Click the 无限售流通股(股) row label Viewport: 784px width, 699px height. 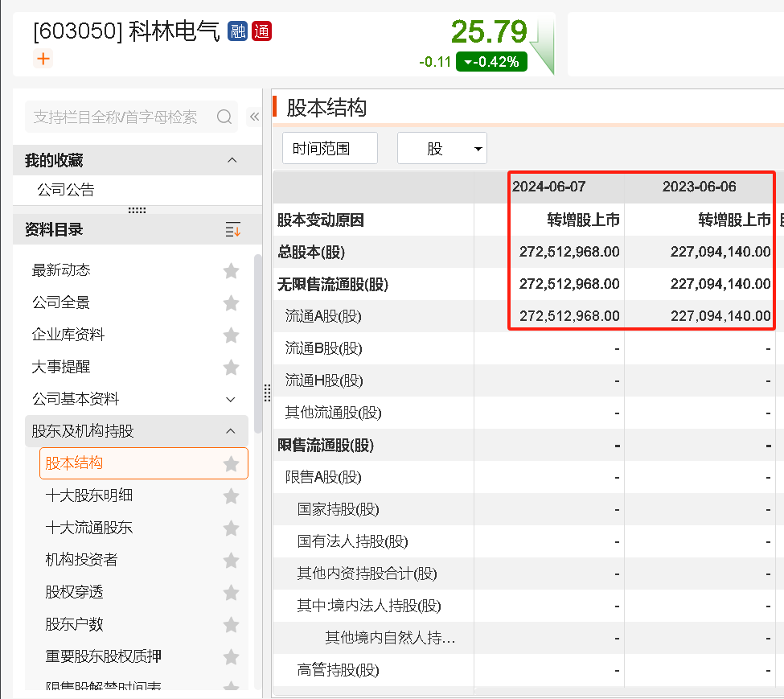point(333,285)
